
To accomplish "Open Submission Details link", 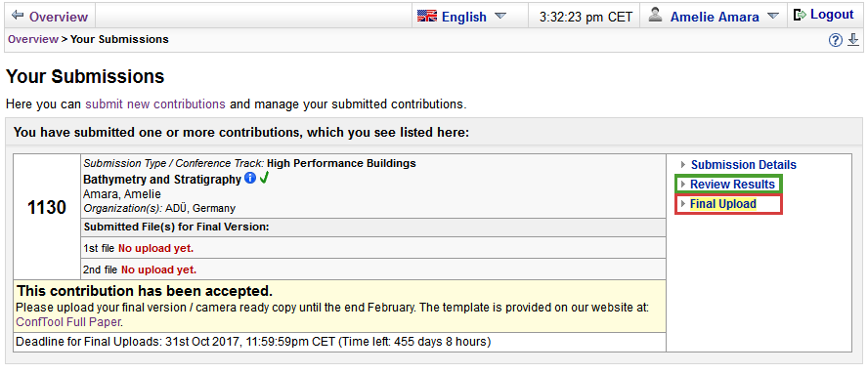I will [744, 165].
